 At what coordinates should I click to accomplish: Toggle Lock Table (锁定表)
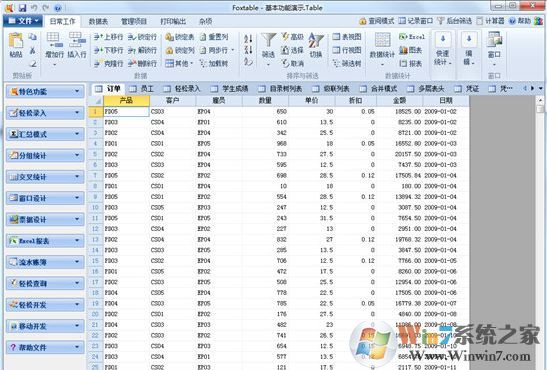[x=180, y=37]
